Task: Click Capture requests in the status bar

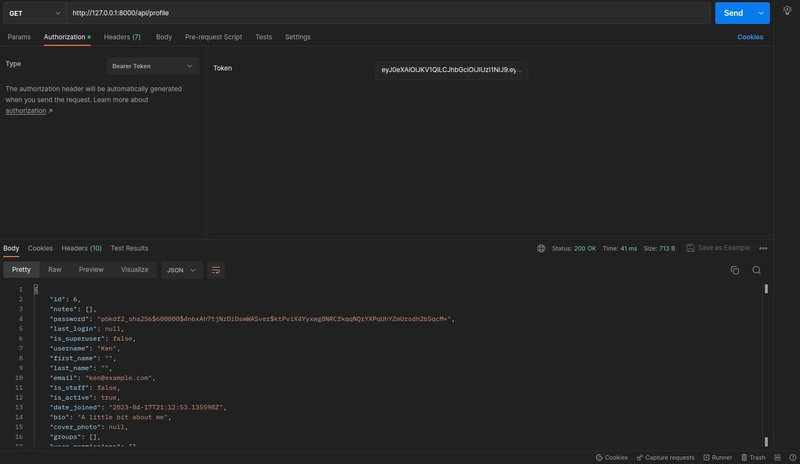Action: (665, 457)
